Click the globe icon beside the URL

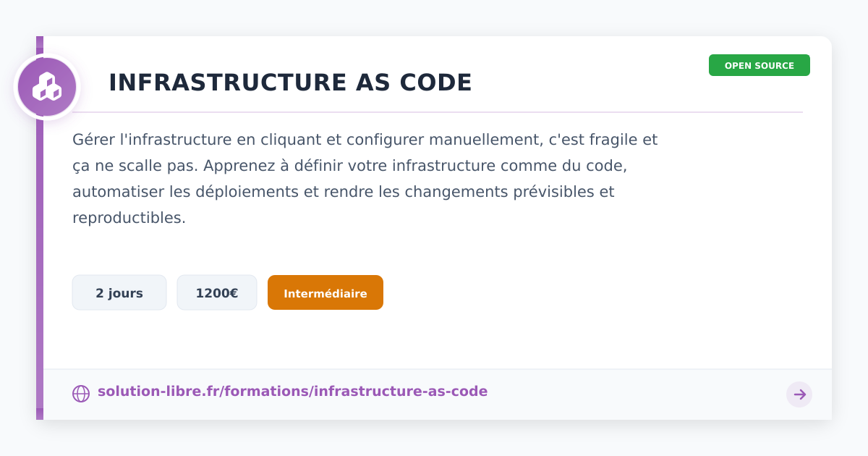(x=81, y=393)
